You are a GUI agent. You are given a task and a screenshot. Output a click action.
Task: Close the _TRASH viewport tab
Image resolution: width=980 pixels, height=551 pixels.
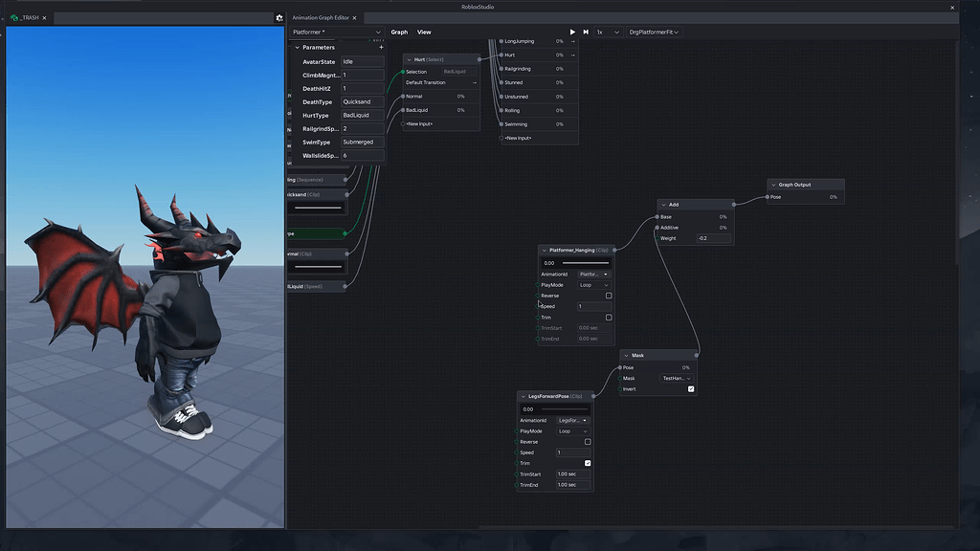[x=44, y=18]
